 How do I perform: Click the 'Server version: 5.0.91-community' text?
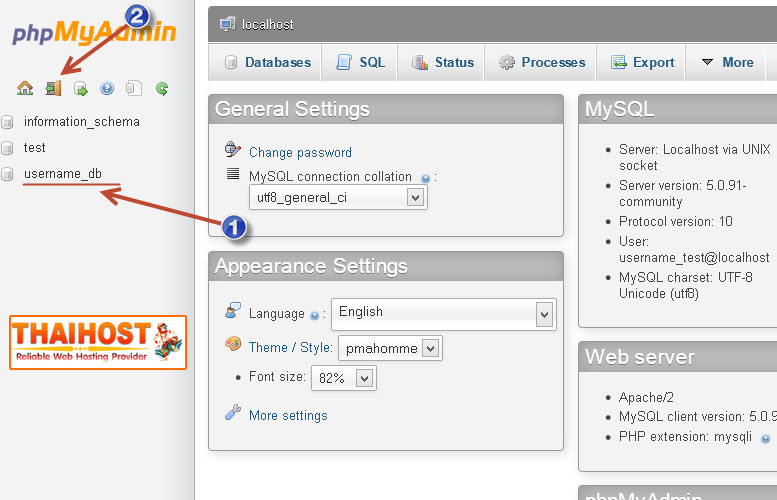click(x=683, y=193)
